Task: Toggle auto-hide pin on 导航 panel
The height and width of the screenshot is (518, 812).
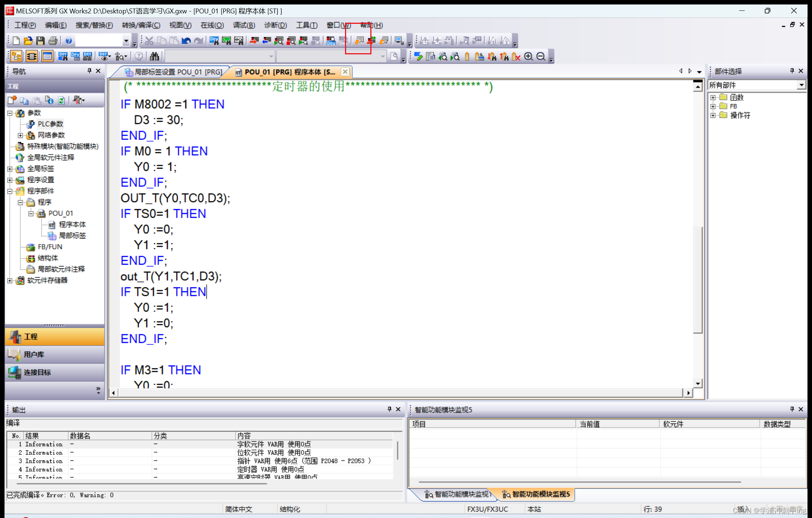Action: coord(89,71)
